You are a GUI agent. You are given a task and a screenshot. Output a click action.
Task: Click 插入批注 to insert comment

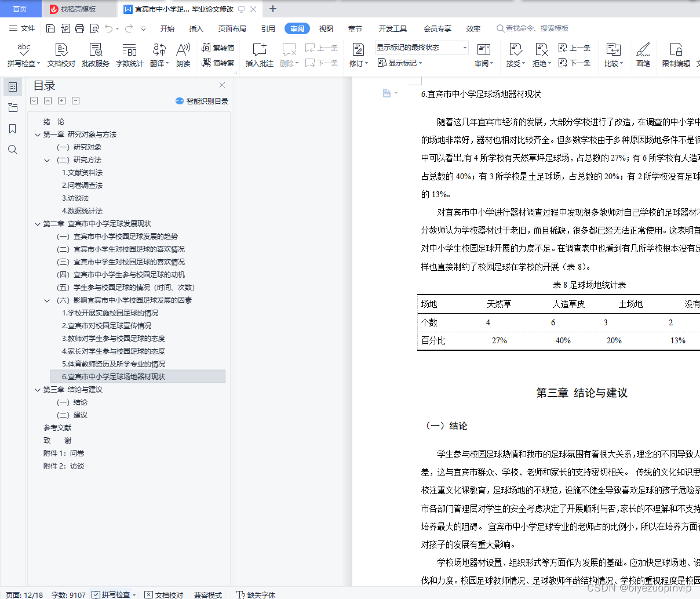(259, 55)
